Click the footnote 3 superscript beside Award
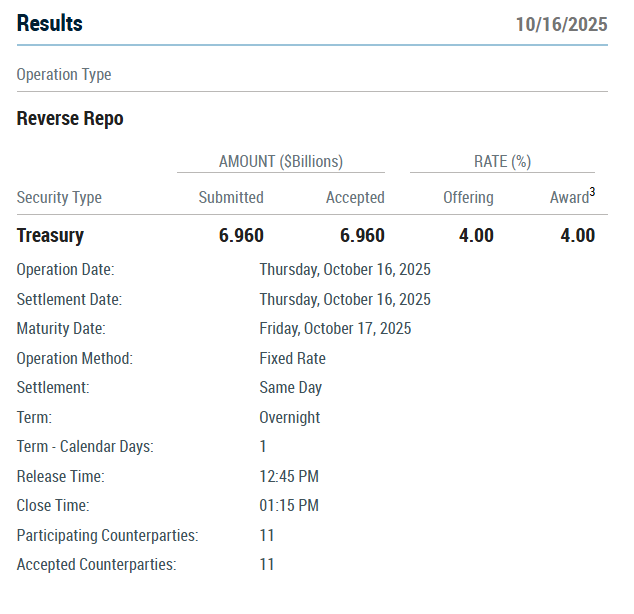 pos(592,192)
